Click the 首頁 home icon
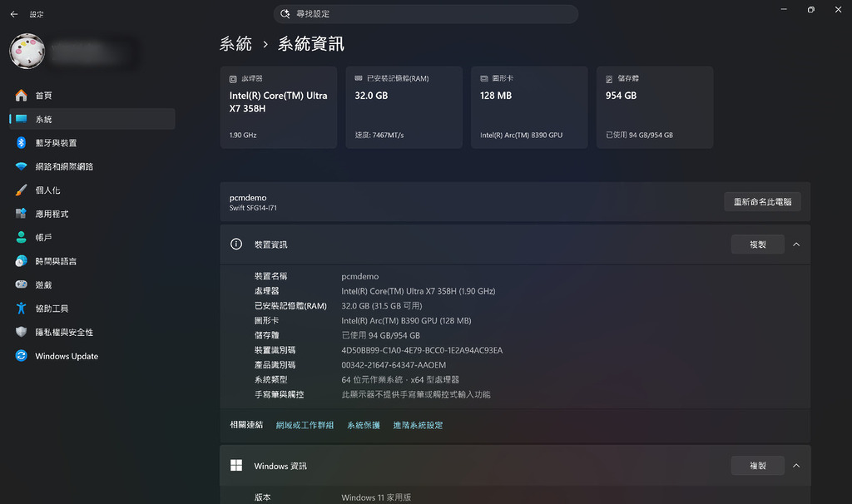The height and width of the screenshot is (504, 852). click(x=21, y=96)
